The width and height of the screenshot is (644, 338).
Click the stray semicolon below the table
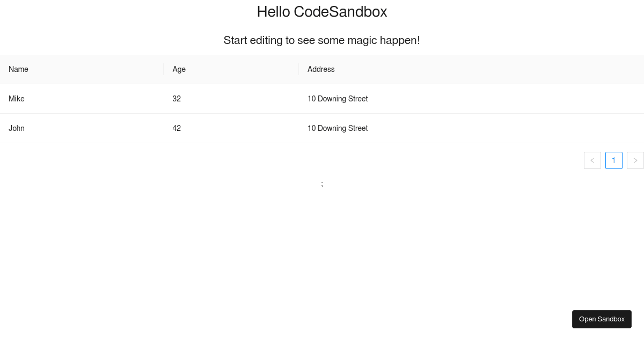pyautogui.click(x=322, y=183)
